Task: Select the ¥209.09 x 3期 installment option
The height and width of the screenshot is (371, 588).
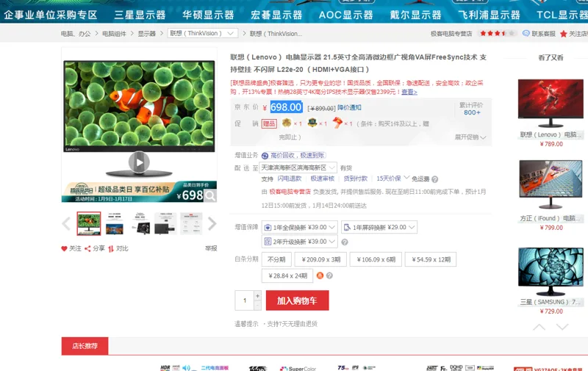Action: coord(320,259)
